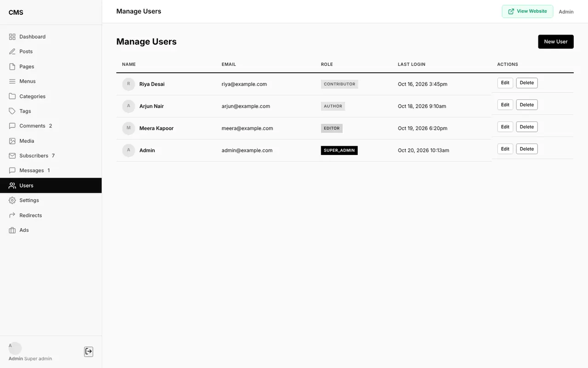Click the Posts pencil icon
This screenshot has width=588, height=368.
tap(12, 52)
